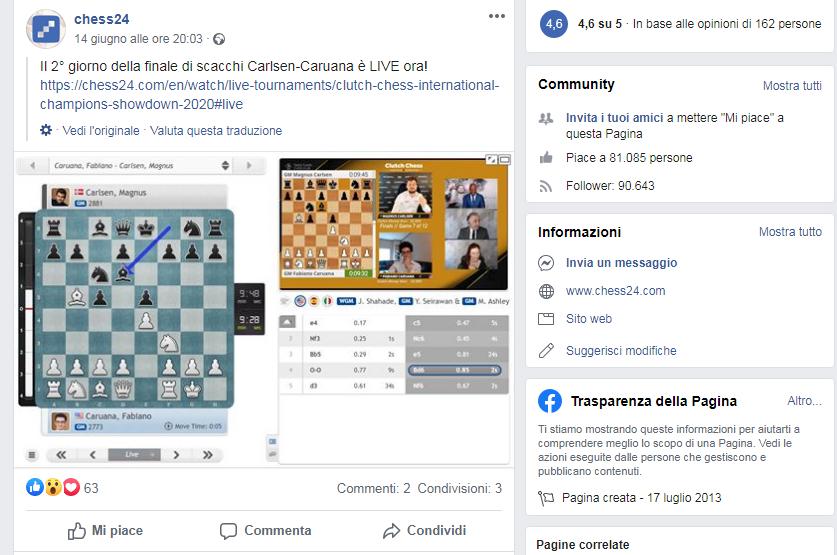Open Condivisioni: 3 shares list
The height and width of the screenshot is (555, 837).
[460, 488]
